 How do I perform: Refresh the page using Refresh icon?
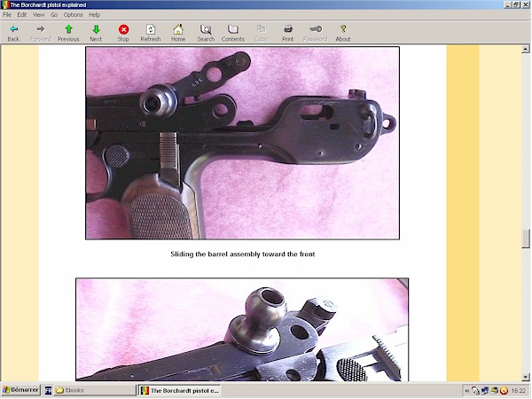[151, 29]
